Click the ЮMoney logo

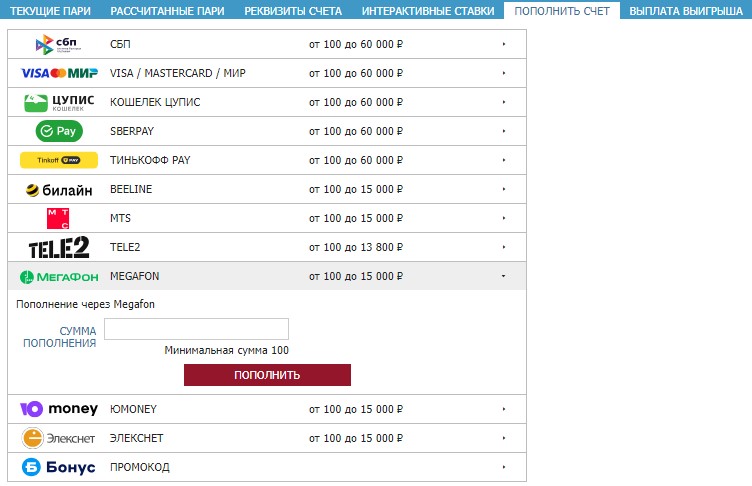[x=59, y=409]
